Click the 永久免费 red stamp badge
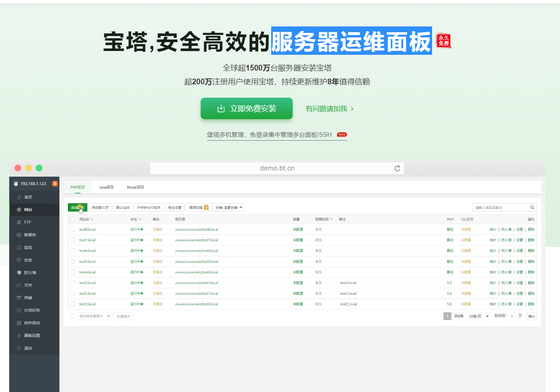The width and height of the screenshot is (560, 392). (444, 41)
